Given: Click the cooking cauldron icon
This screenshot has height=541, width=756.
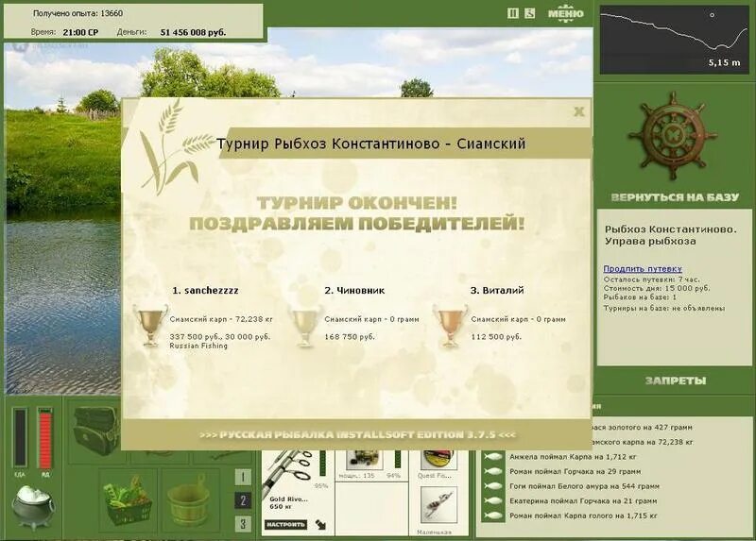Looking at the screenshot, I should point(32,506).
